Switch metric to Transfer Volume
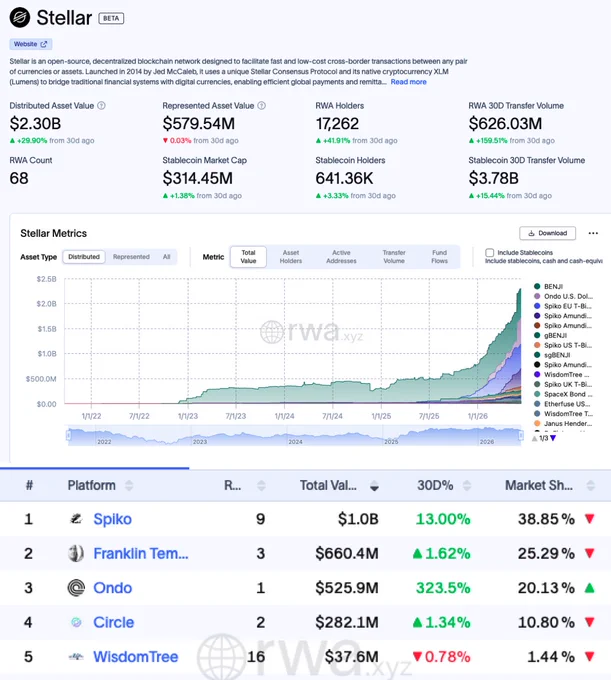This screenshot has height=680, width=611. (x=394, y=257)
